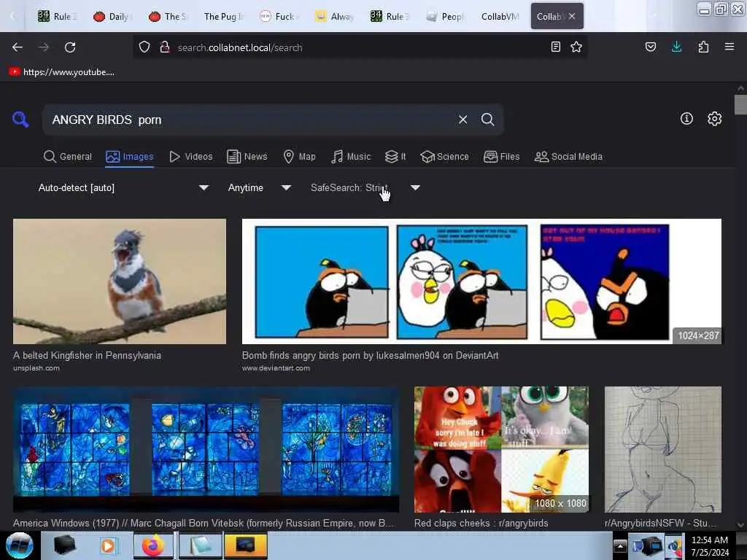Open Firefox from the taskbar
The image size is (747, 560).
pyautogui.click(x=152, y=545)
